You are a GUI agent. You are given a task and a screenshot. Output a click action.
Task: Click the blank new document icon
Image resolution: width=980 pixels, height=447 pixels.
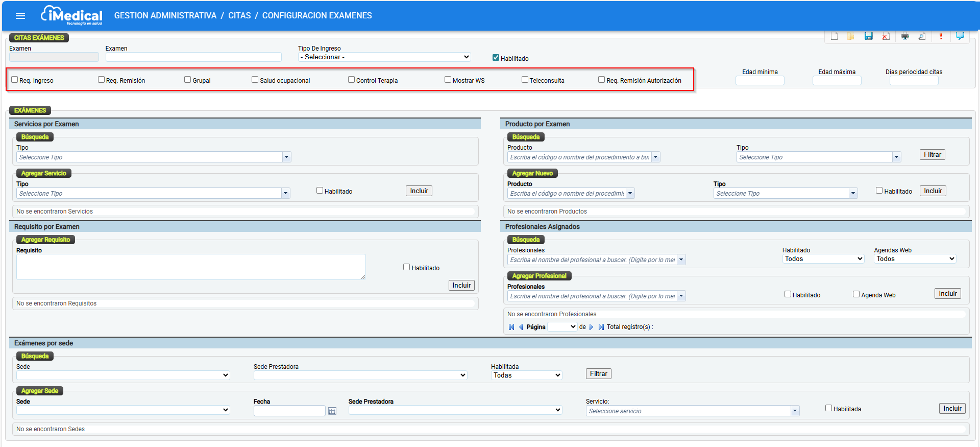point(834,36)
